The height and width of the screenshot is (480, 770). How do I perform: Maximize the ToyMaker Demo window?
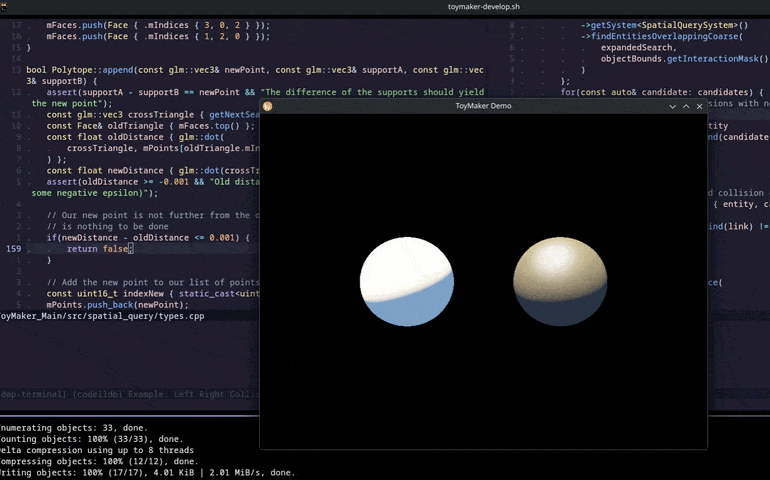click(686, 107)
